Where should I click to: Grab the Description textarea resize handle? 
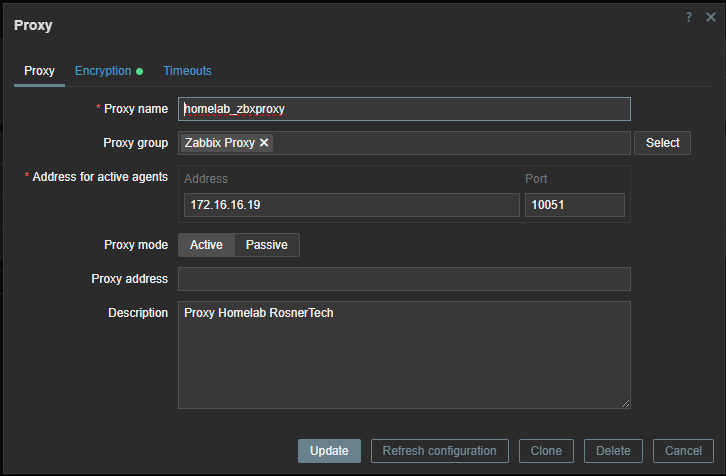625,403
